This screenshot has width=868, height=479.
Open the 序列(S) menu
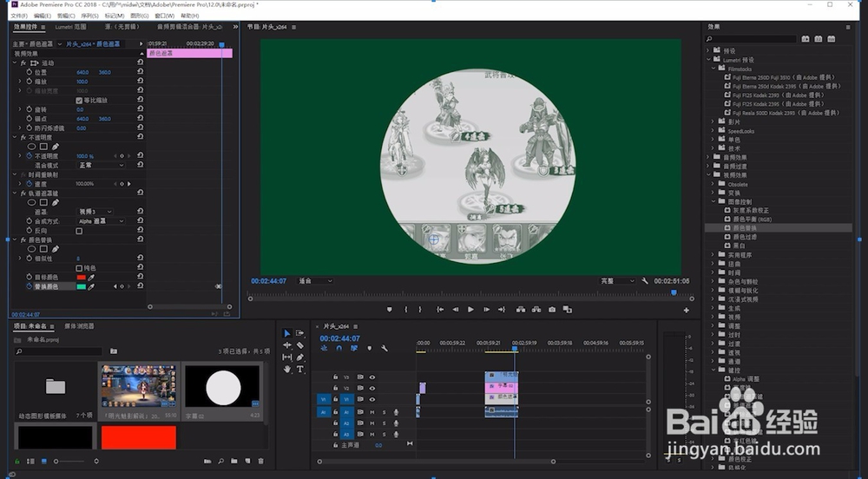point(90,16)
